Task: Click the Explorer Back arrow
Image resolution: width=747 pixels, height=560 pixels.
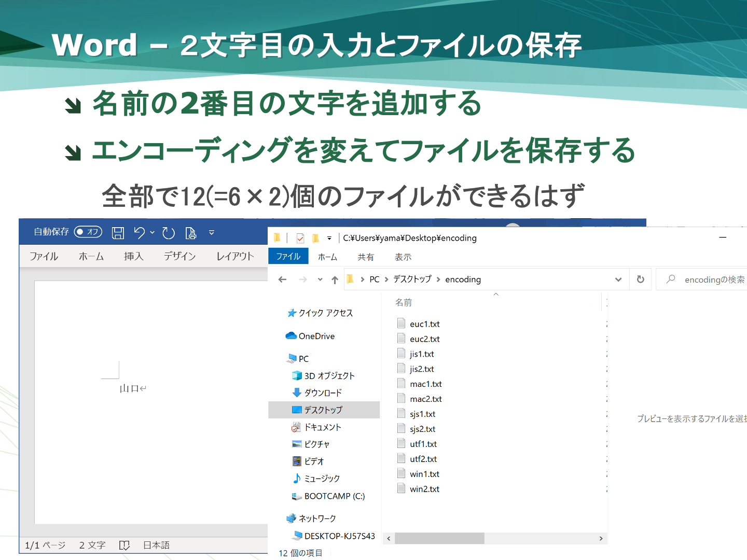Action: pos(282,279)
